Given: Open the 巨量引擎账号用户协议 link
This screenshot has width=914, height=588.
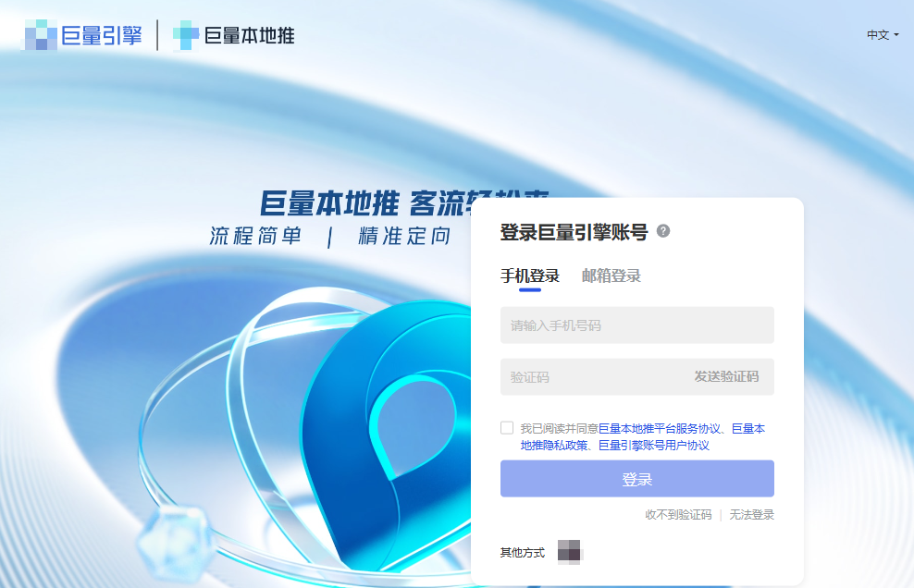Looking at the screenshot, I should coord(654,446).
